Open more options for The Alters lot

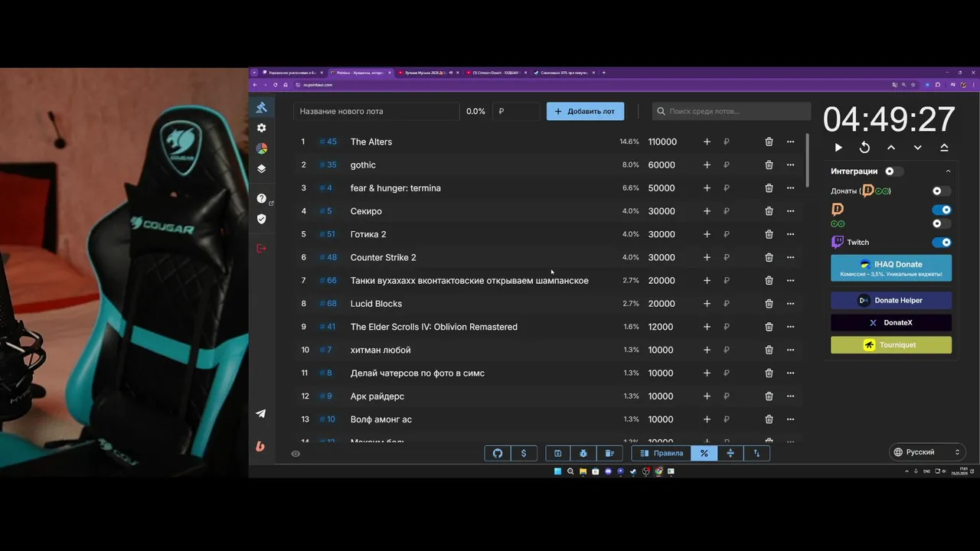point(790,142)
